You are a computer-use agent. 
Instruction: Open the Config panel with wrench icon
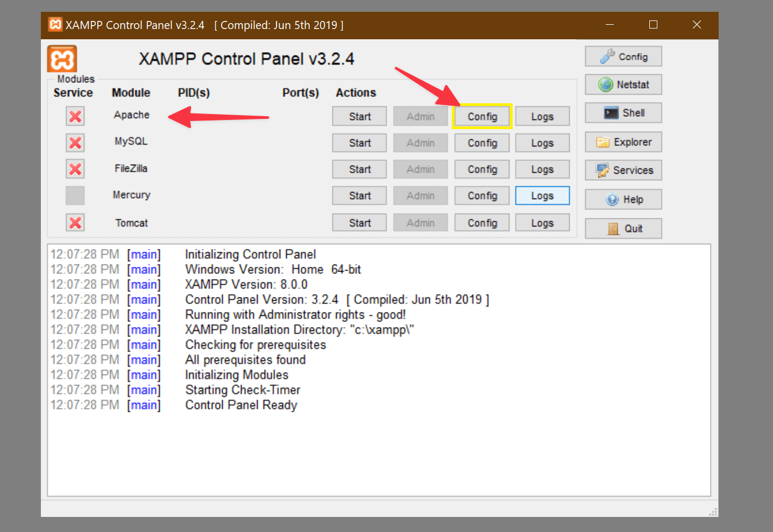click(x=622, y=56)
